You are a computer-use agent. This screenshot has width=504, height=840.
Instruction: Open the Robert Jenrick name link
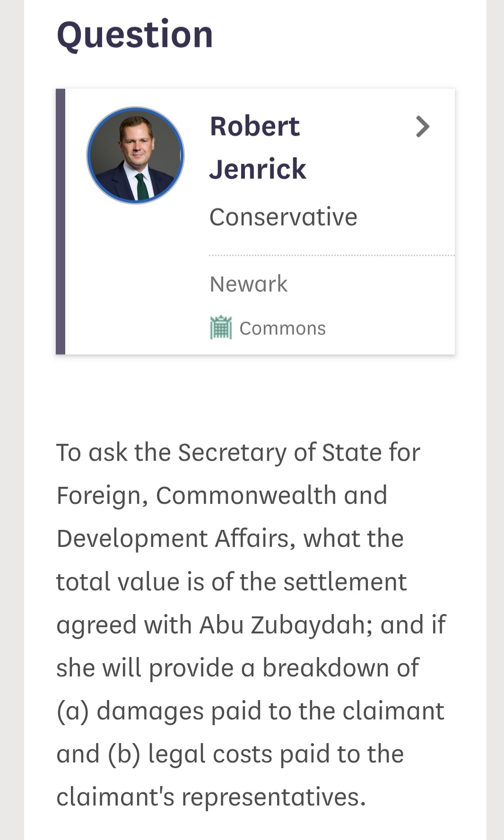[x=254, y=127]
